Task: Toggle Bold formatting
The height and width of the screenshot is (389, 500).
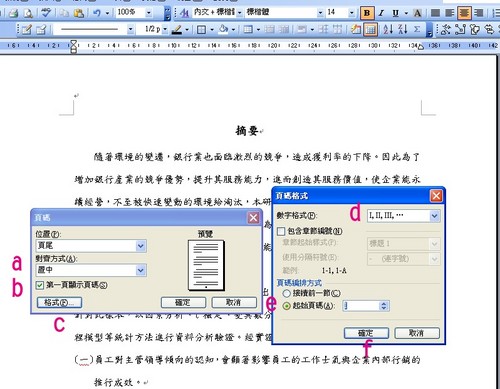Action: click(367, 13)
